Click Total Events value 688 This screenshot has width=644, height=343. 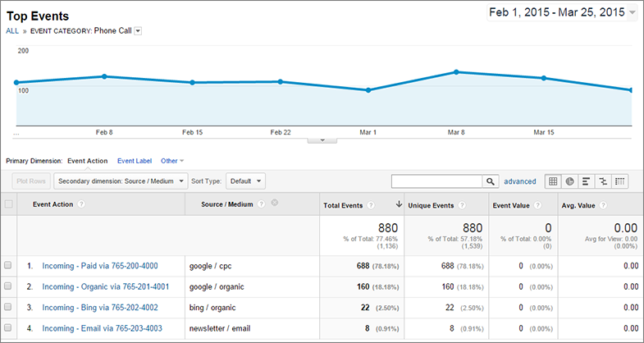click(363, 266)
